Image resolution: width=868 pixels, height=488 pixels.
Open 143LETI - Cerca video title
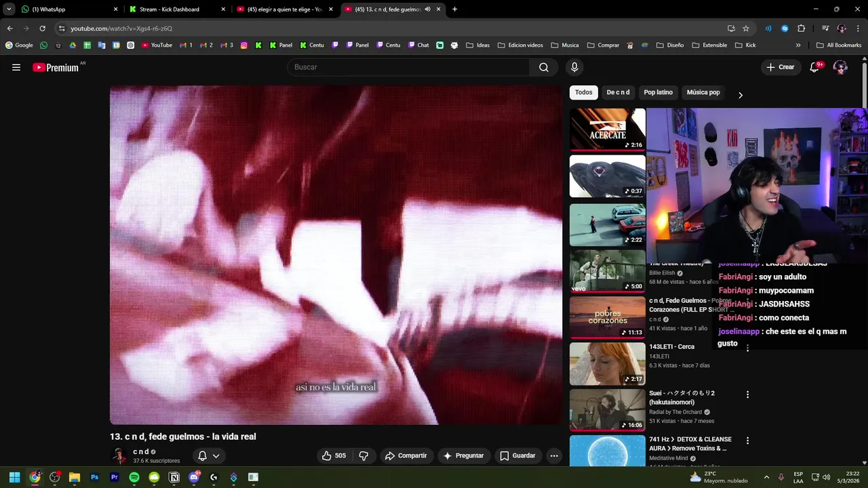pos(671,346)
